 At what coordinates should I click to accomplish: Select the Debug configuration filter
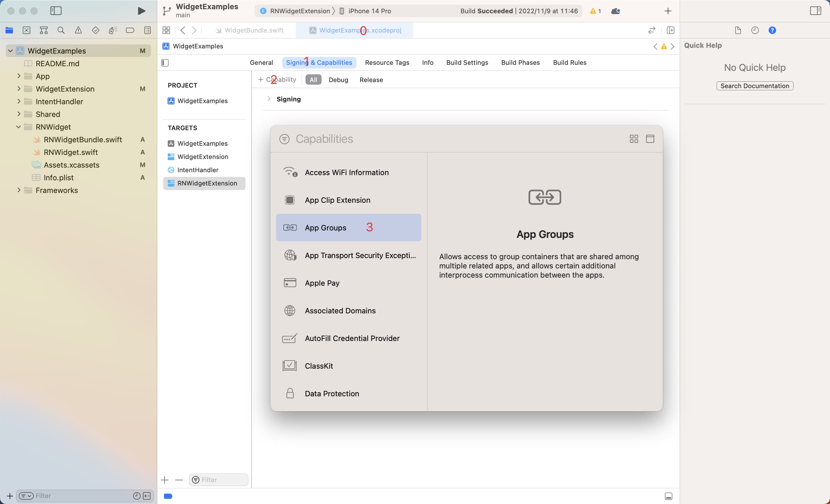338,80
